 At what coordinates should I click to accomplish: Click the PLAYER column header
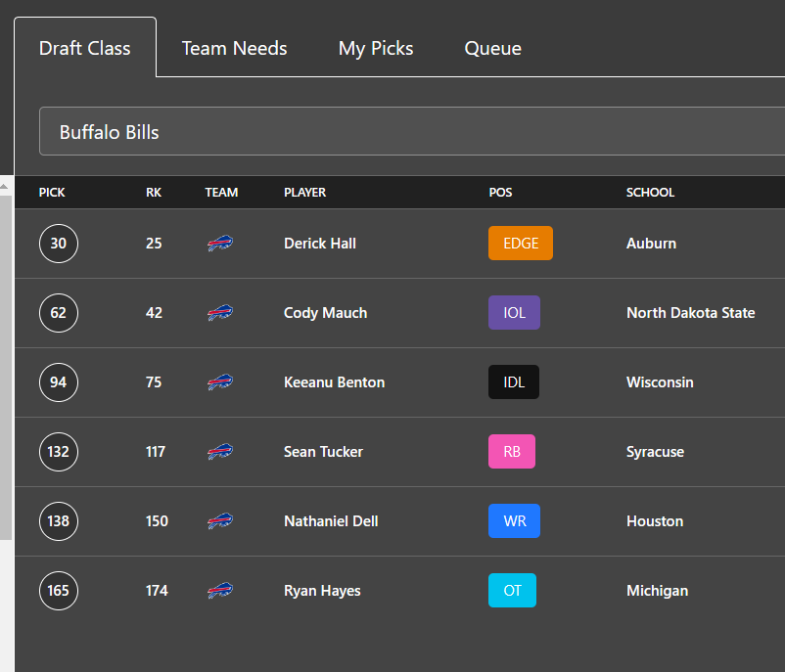[304, 192]
